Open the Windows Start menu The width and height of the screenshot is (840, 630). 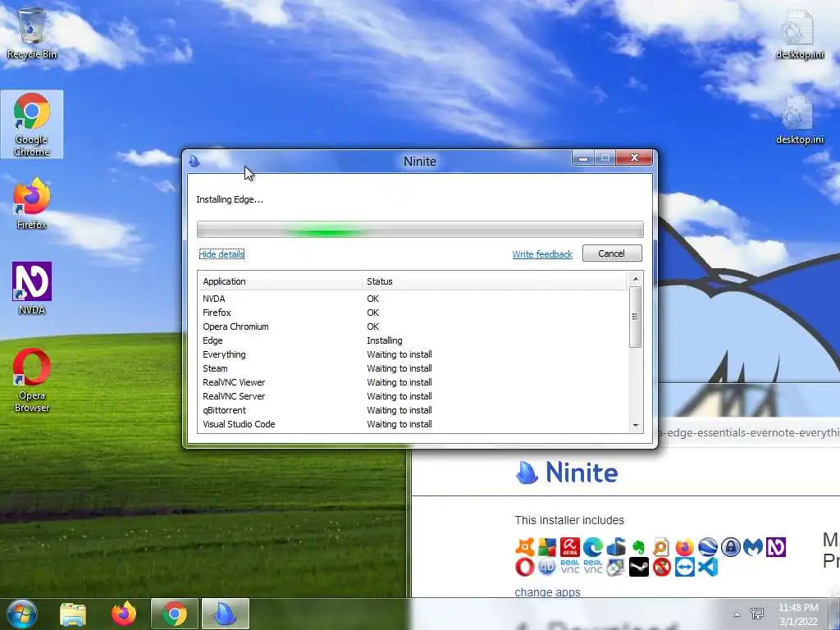pos(22,614)
